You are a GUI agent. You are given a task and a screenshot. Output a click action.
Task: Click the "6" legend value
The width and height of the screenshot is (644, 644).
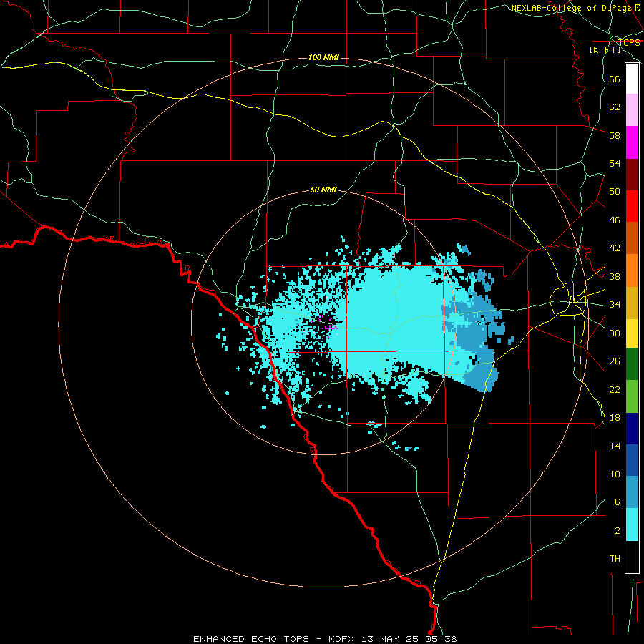[x=618, y=502]
